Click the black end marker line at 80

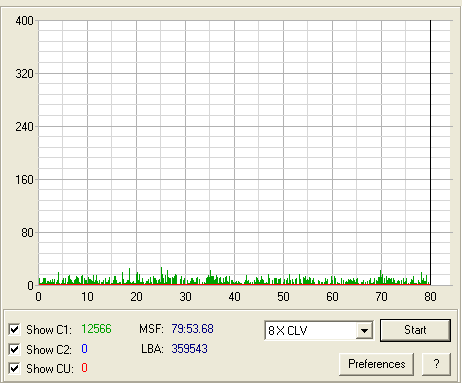click(430, 153)
